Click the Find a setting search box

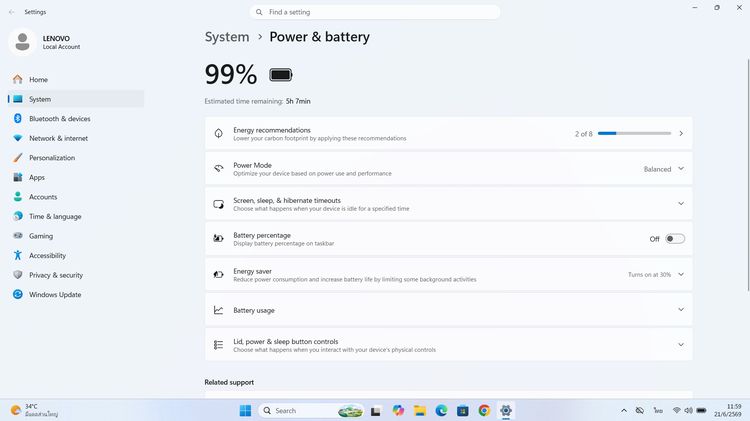(375, 12)
